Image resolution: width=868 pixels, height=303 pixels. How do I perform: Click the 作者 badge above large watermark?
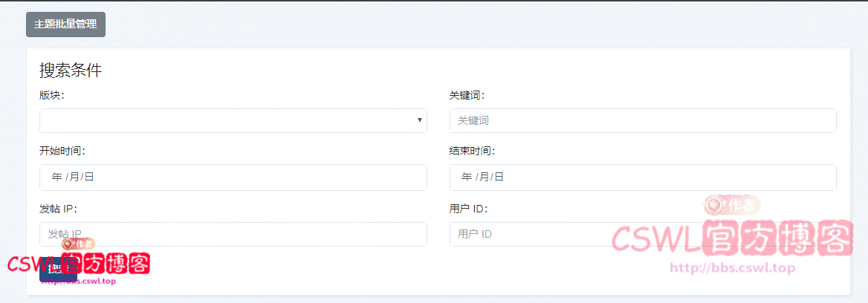(x=732, y=204)
